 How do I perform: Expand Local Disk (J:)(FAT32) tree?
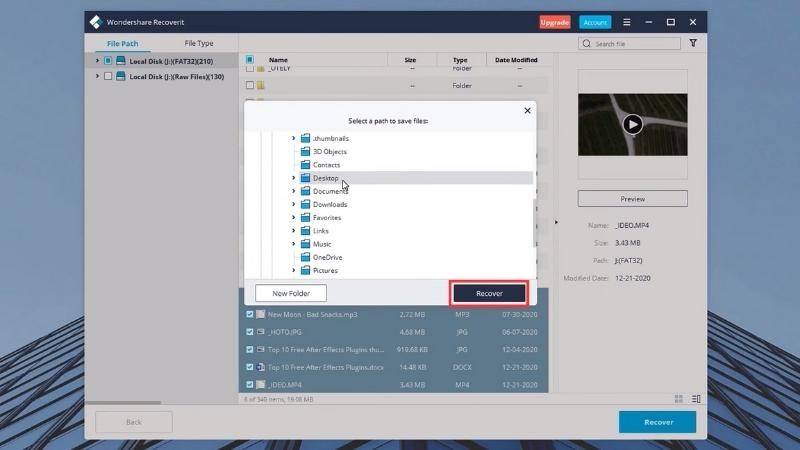click(x=97, y=61)
